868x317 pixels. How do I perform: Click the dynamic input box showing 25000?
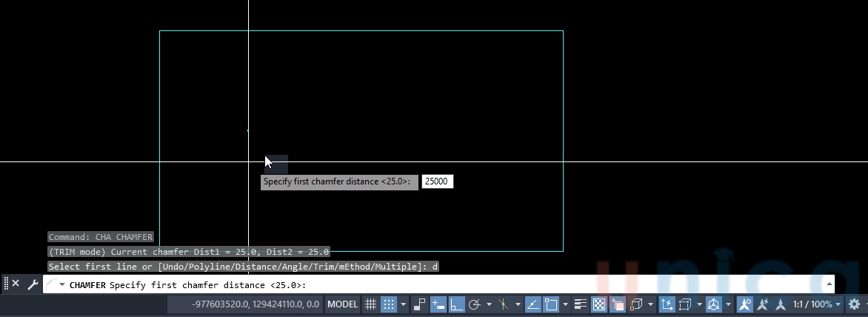tap(437, 181)
